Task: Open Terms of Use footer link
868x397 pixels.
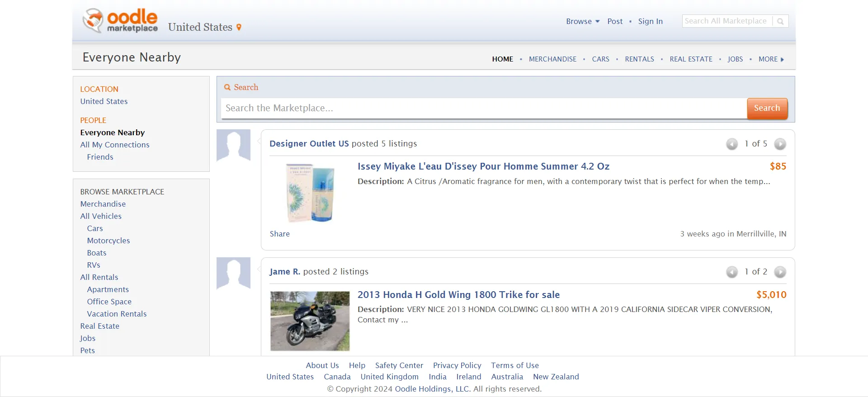Action: click(x=515, y=366)
